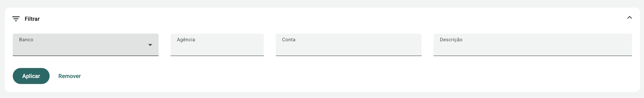Click the Agência field label
This screenshot has width=644, height=98.
[186, 40]
